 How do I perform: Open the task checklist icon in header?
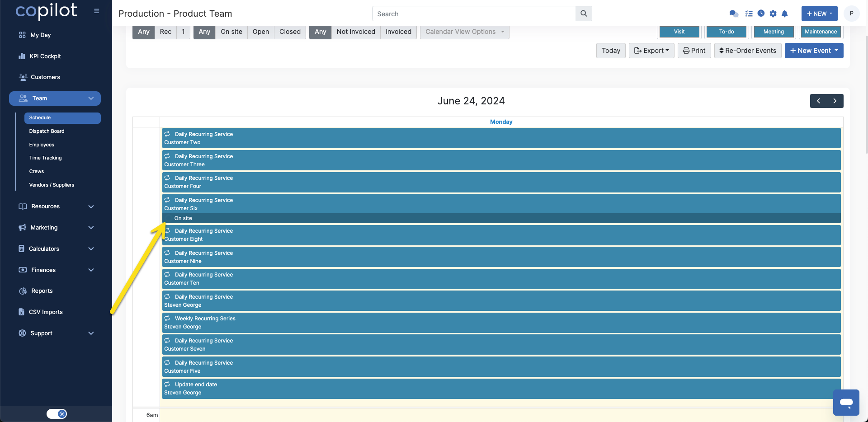coord(749,14)
